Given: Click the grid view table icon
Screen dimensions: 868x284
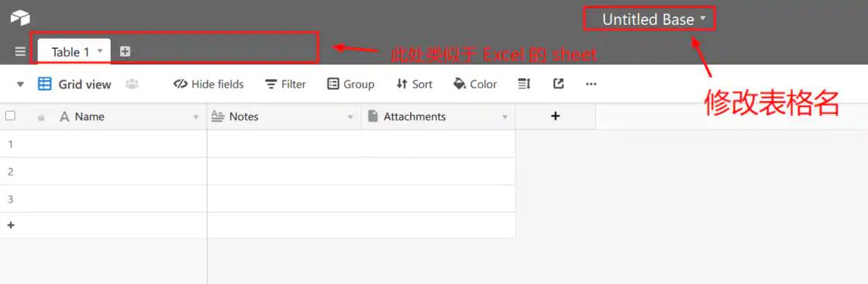Looking at the screenshot, I should (x=44, y=85).
